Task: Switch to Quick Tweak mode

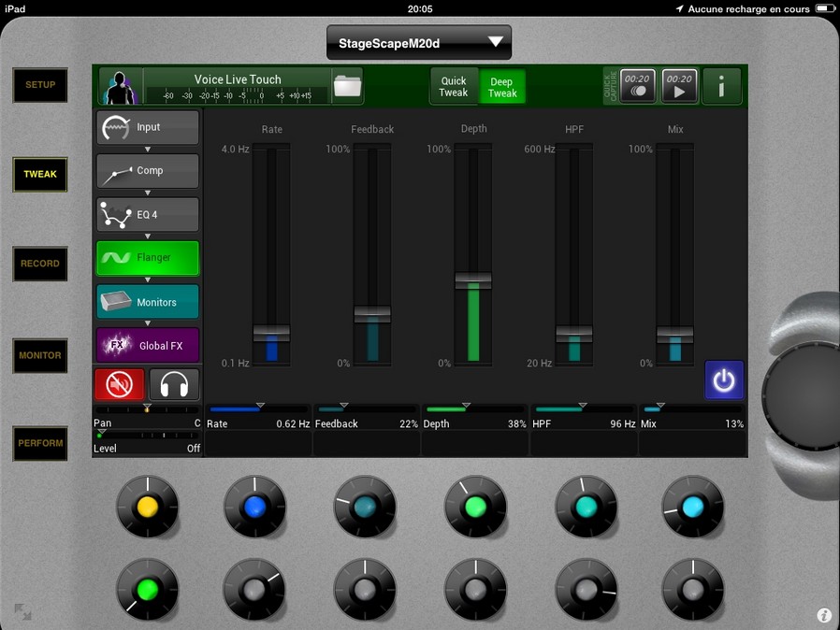Action: click(x=454, y=86)
